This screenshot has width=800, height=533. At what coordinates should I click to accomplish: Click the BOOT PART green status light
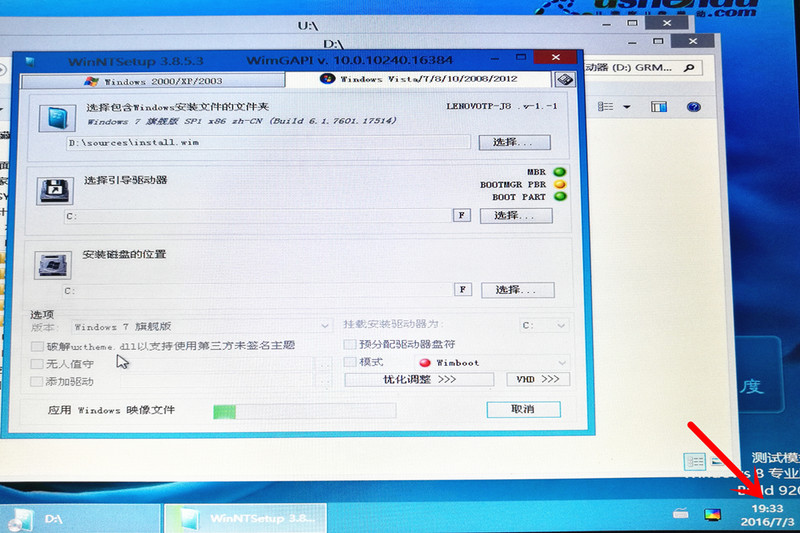[560, 196]
